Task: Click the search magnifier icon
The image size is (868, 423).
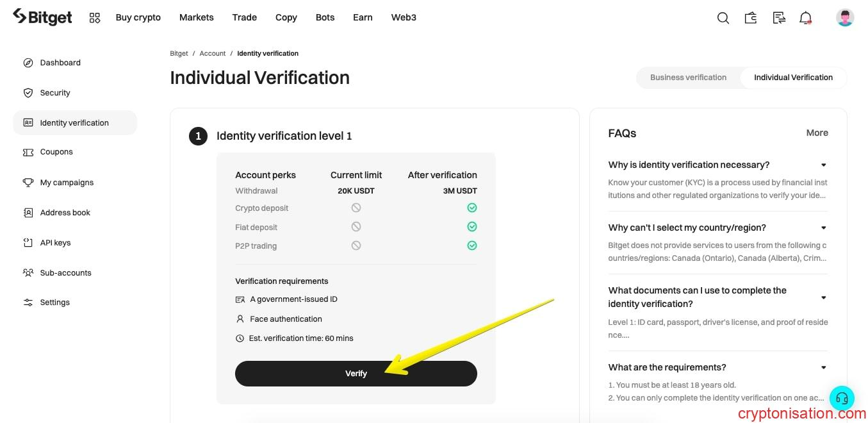Action: 723,18
